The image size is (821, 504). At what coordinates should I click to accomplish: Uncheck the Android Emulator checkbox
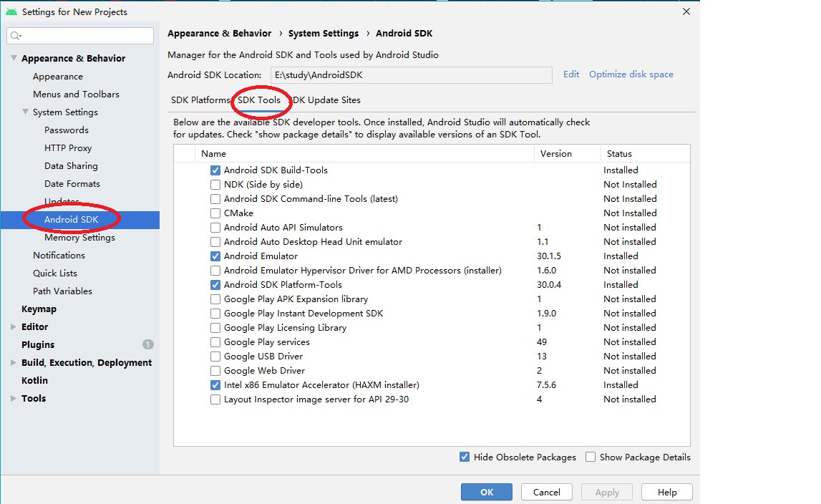[x=215, y=256]
